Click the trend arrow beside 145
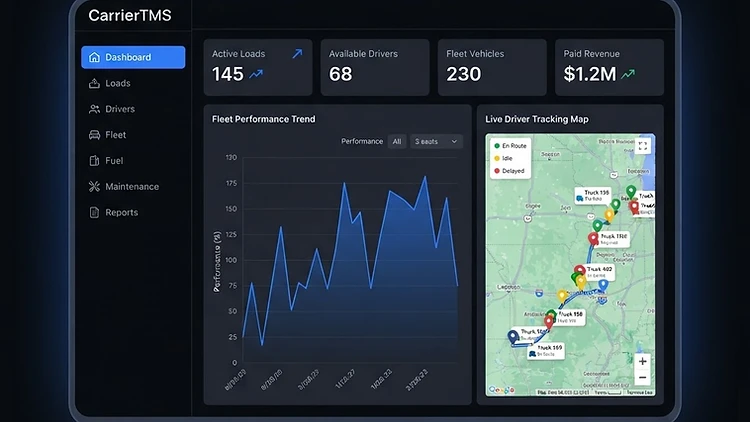This screenshot has width=750, height=422. [256, 74]
